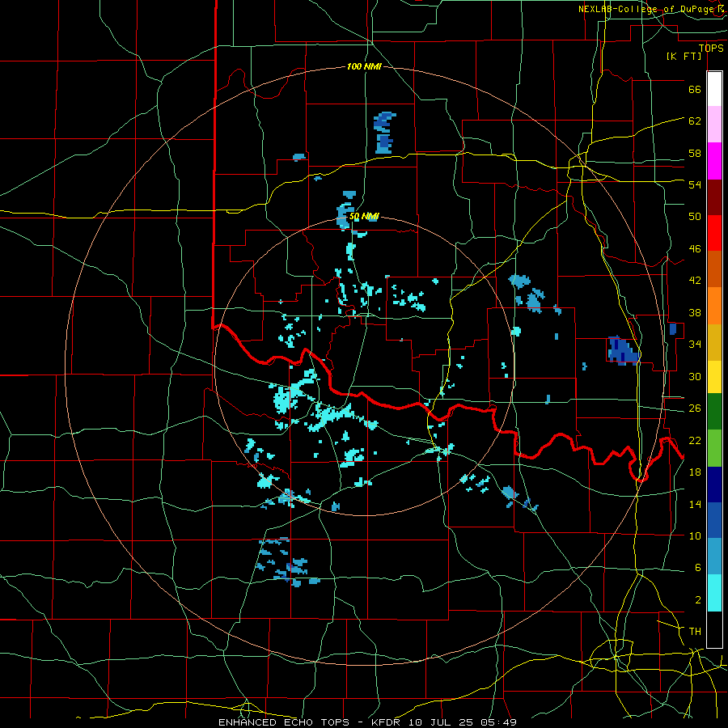
Task: Click the "TOPS" legend heading
Action: click(711, 48)
